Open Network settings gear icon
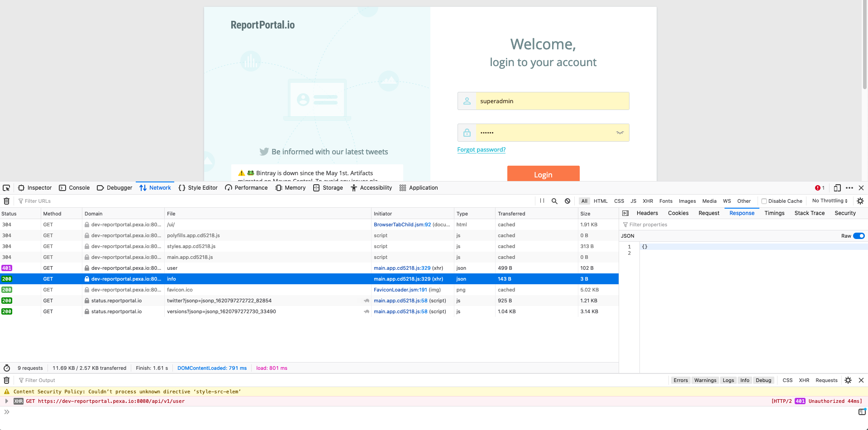This screenshot has height=430, width=868. (x=860, y=201)
